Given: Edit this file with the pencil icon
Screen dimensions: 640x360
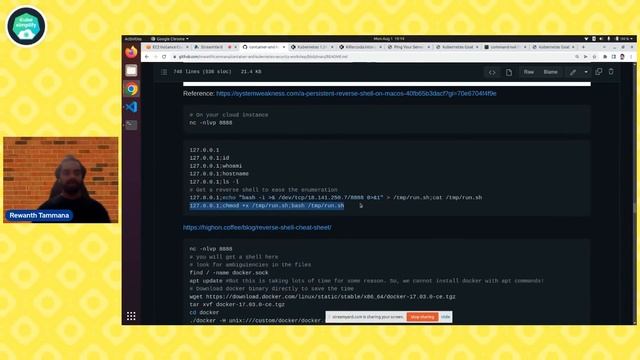Looking at the screenshot, I should (573, 72).
